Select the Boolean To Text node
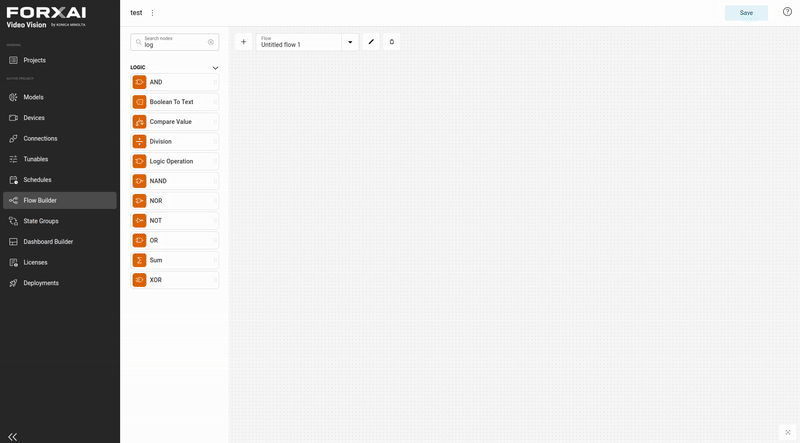 coord(174,102)
